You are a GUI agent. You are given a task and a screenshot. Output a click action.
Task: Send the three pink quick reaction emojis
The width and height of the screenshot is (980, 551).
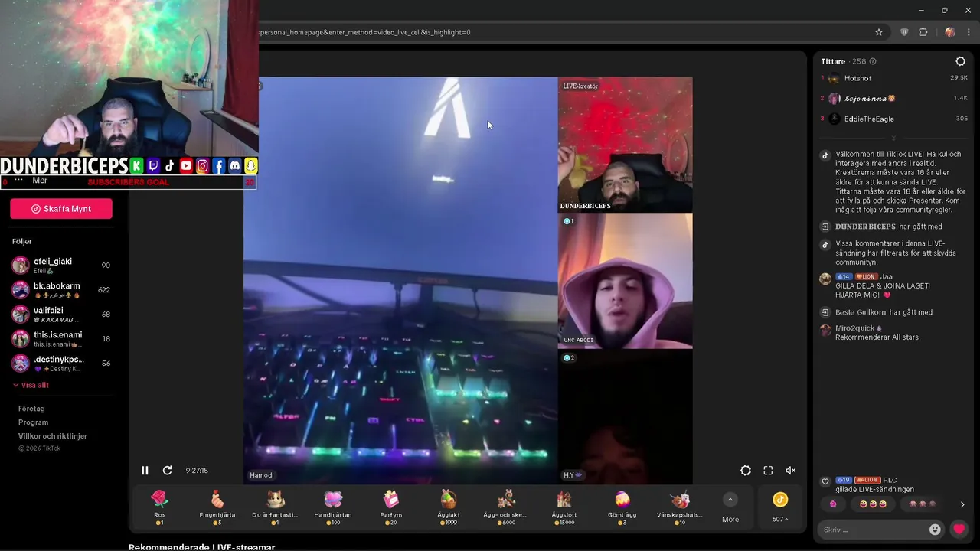click(x=923, y=504)
